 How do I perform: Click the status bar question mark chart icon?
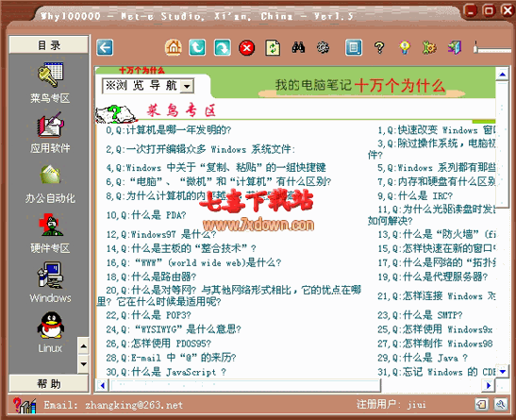[x=24, y=405]
